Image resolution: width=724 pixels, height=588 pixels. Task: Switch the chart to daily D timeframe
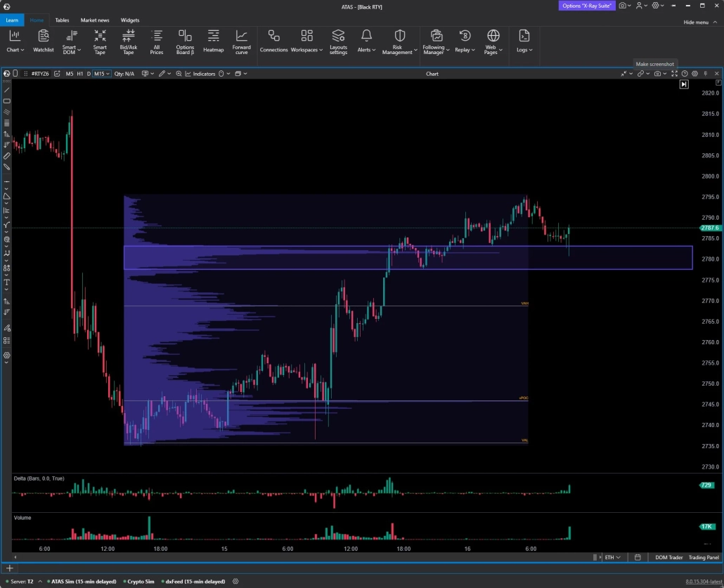click(x=89, y=74)
